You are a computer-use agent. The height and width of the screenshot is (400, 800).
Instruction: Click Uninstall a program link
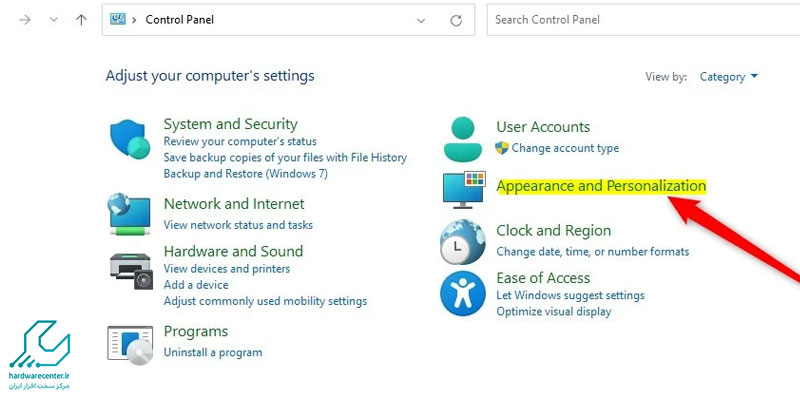pos(213,353)
